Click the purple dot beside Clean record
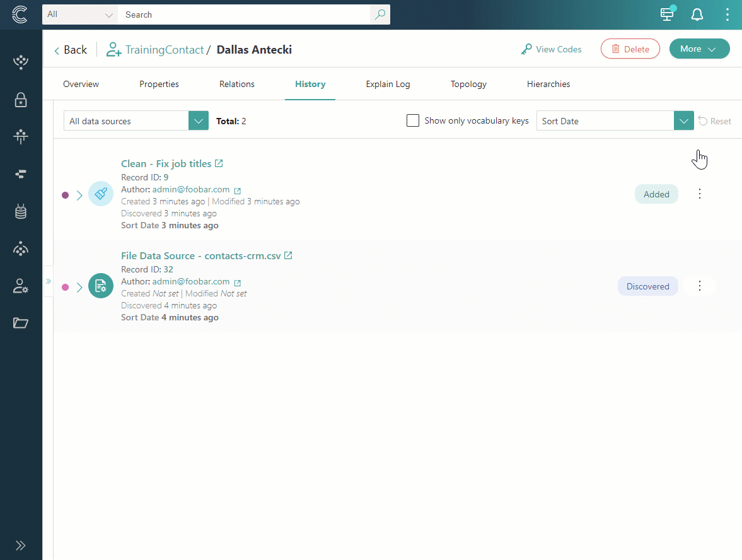The height and width of the screenshot is (560, 742). tap(65, 195)
